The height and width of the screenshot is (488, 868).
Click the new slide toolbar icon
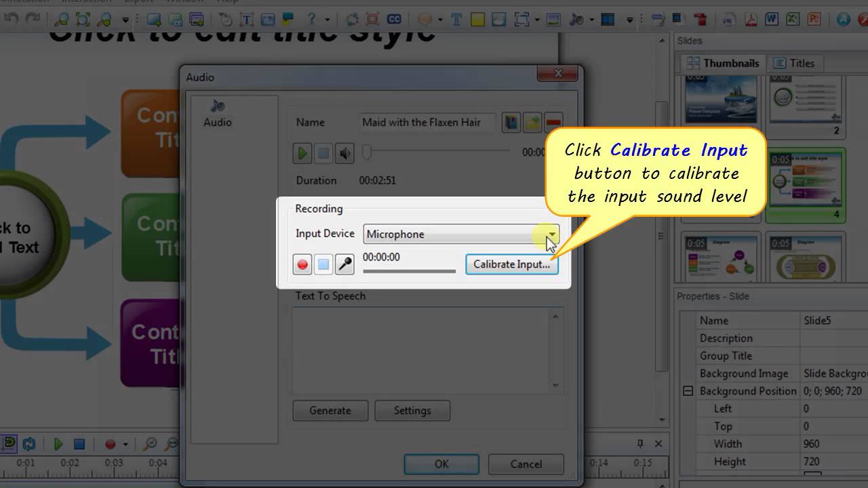coord(154,20)
